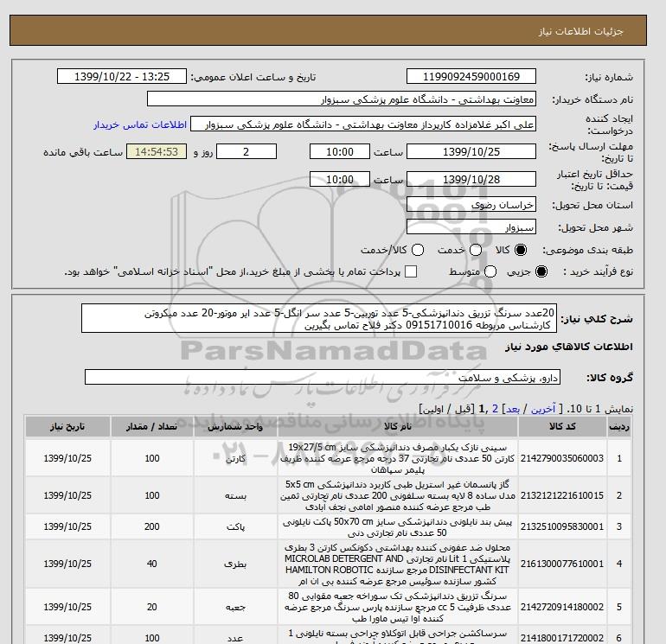This screenshot has width=666, height=644.
Task: Click the quantity 40 in row 4
Action: pyautogui.click(x=152, y=564)
